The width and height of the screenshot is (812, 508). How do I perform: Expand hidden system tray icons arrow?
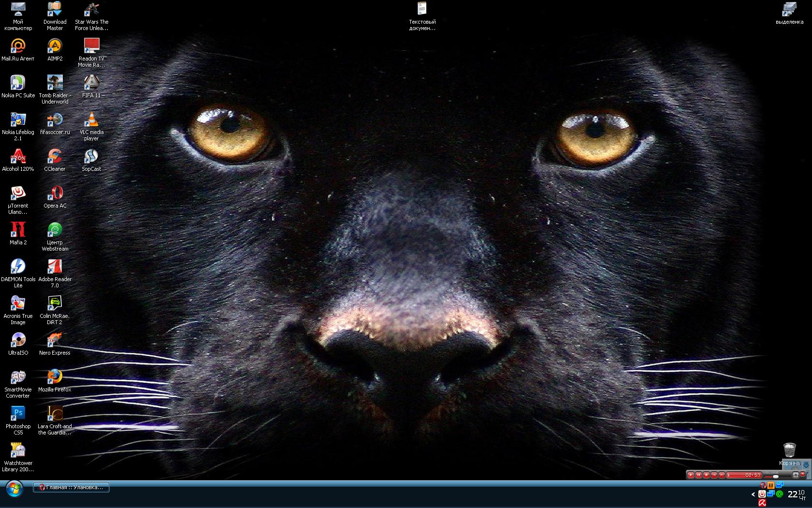[753, 494]
